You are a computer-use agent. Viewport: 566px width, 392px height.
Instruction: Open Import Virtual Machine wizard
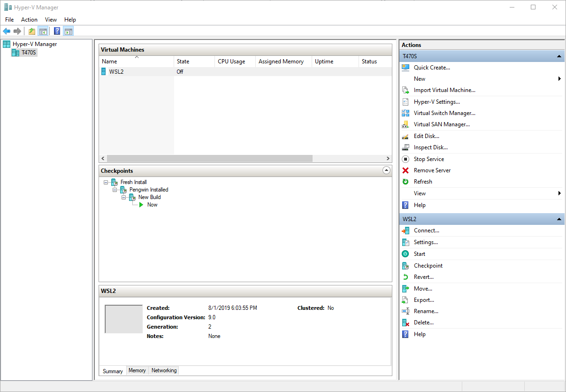[444, 90]
